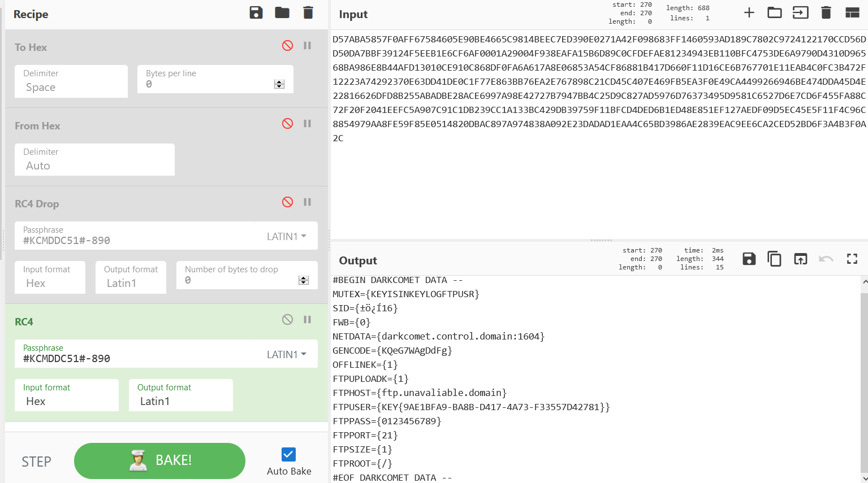Open RC4 Drop Output format dropdown

[131, 277]
